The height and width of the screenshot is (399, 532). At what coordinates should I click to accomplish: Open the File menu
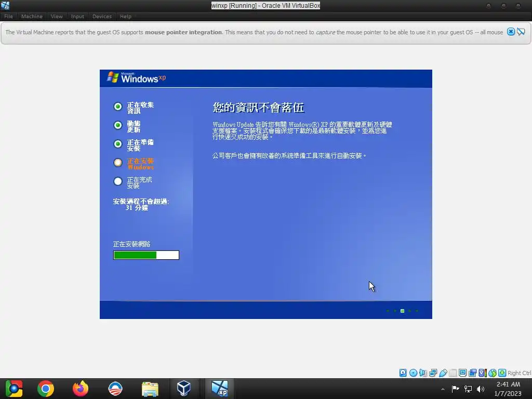coord(8,16)
